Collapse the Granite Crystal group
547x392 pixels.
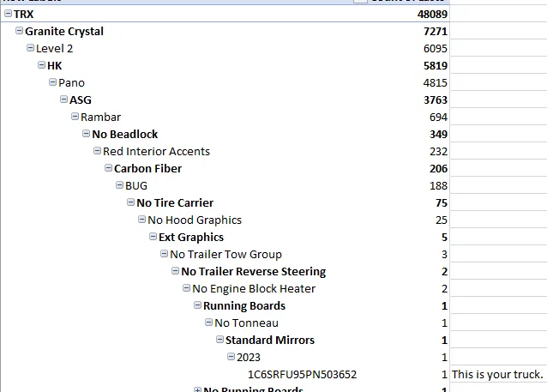coord(19,31)
